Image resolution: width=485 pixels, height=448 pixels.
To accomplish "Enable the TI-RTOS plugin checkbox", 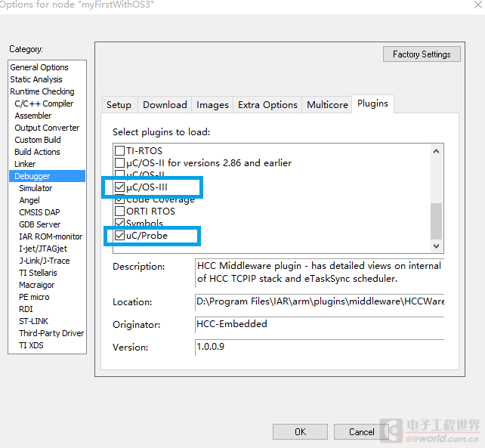I will pyautogui.click(x=119, y=150).
